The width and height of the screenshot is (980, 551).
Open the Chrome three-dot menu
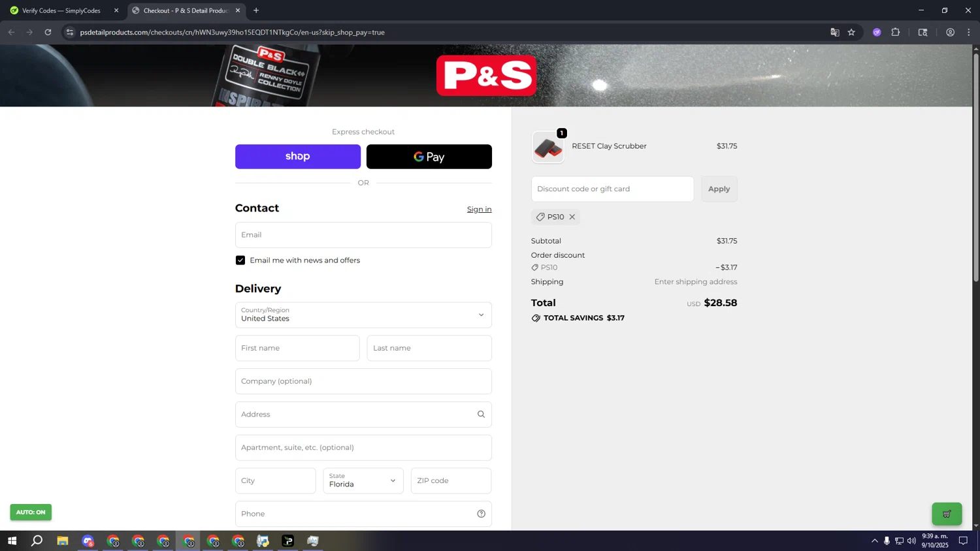pos(969,32)
